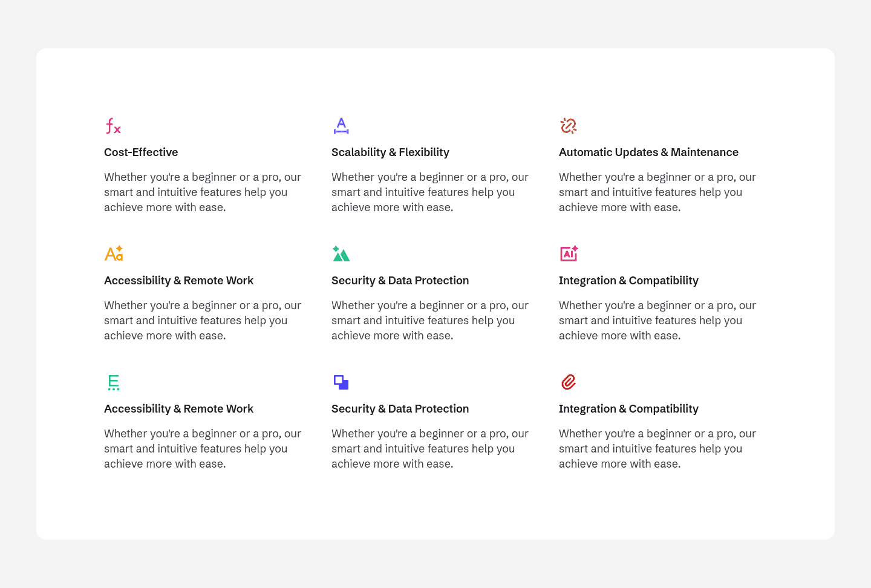This screenshot has height=588, width=871.
Task: Click the orange Aa sparkle font icon
Action: [x=114, y=253]
